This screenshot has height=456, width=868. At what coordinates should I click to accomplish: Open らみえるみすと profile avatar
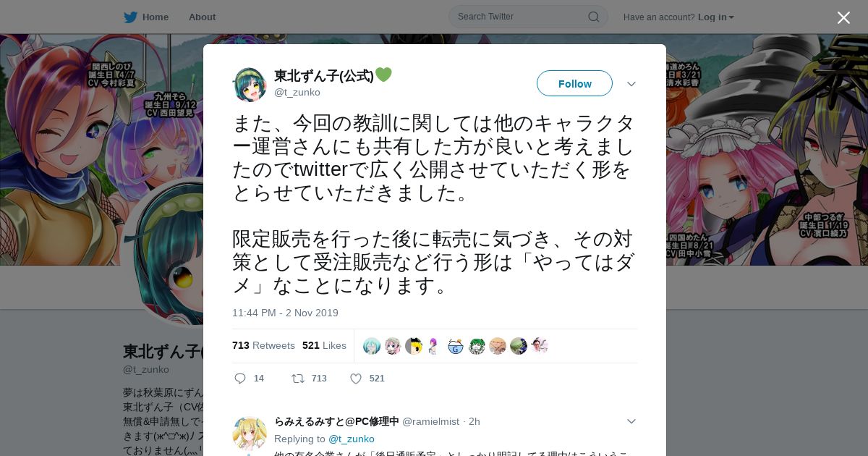250,433
